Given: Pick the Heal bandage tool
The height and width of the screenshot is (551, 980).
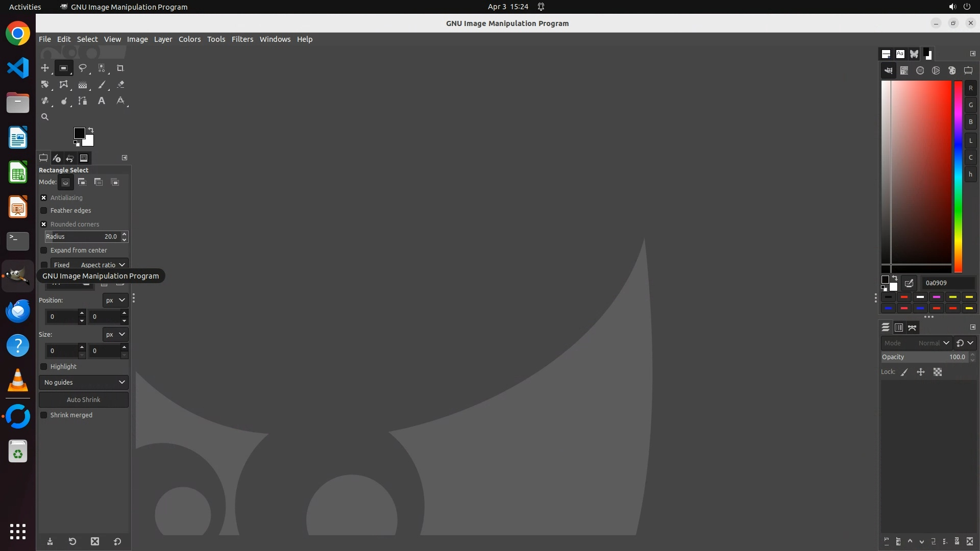Looking at the screenshot, I should pyautogui.click(x=45, y=101).
